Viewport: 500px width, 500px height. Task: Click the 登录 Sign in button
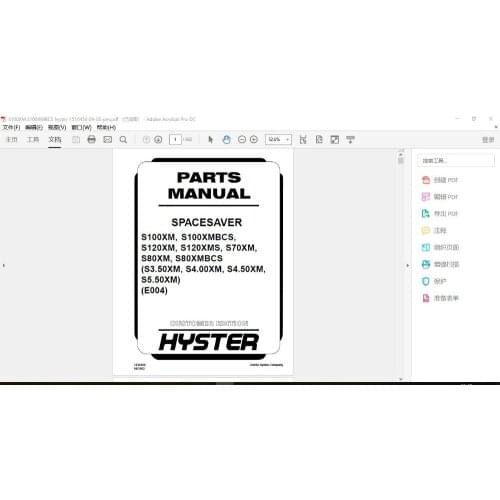[x=488, y=140]
